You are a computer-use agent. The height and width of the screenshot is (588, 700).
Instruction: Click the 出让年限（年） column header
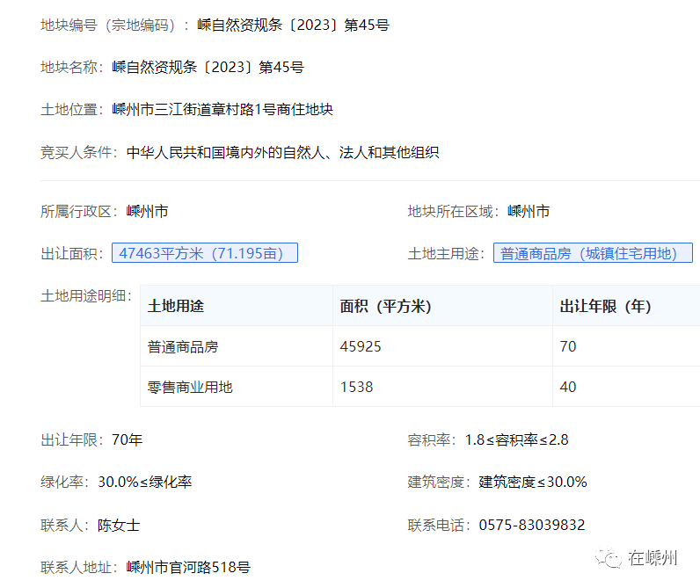coord(605,306)
